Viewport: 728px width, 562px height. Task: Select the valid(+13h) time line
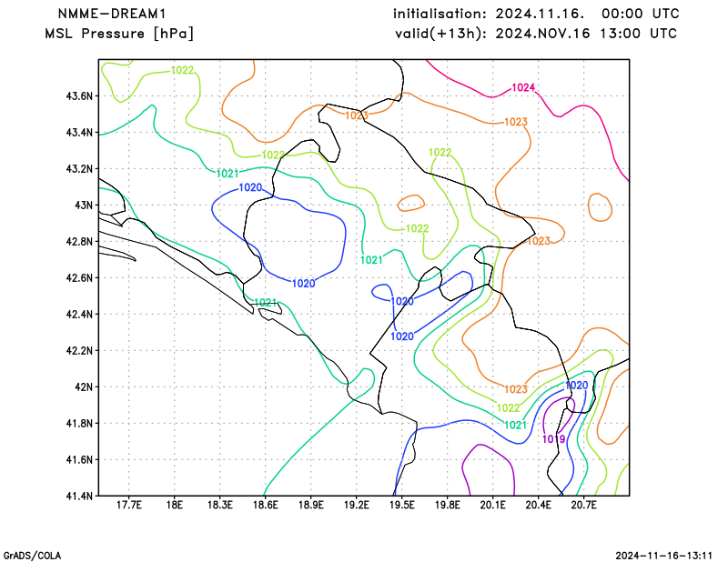[x=536, y=34]
